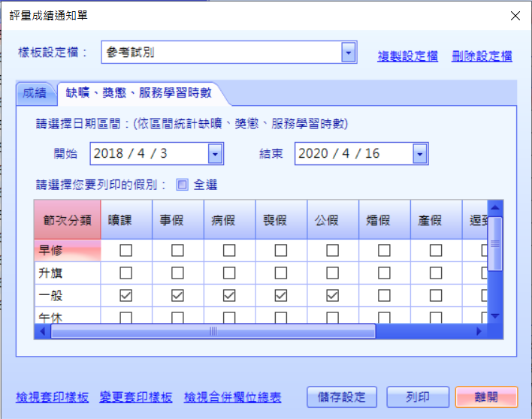This screenshot has width=532, height=419.
Task: Open the 檢視合併欄位總表 link
Action: (232, 397)
